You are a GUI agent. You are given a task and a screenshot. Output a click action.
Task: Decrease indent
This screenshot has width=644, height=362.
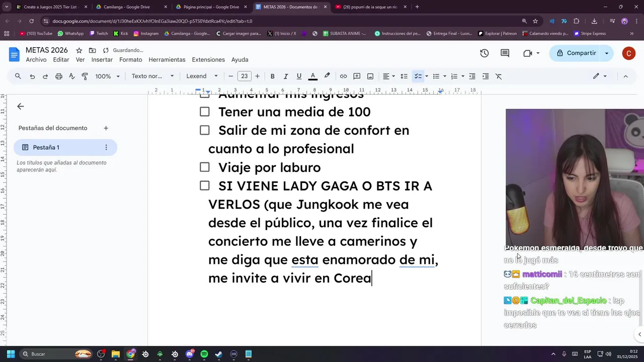pos(472,76)
